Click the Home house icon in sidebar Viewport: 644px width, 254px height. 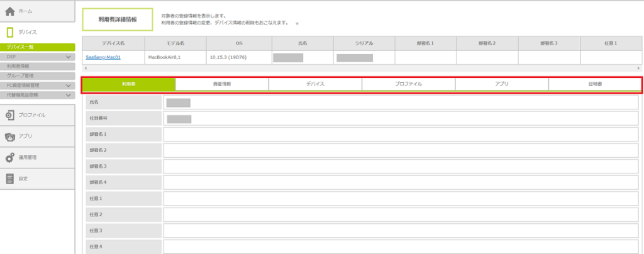click(10, 11)
